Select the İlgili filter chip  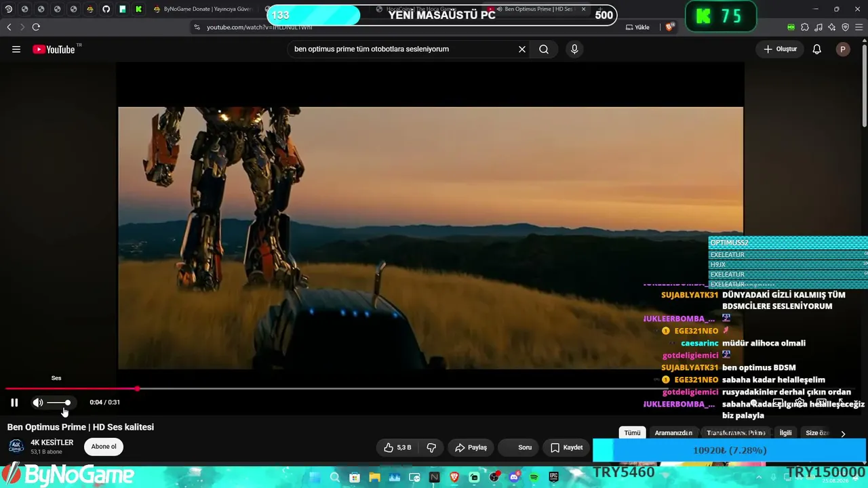(x=785, y=433)
